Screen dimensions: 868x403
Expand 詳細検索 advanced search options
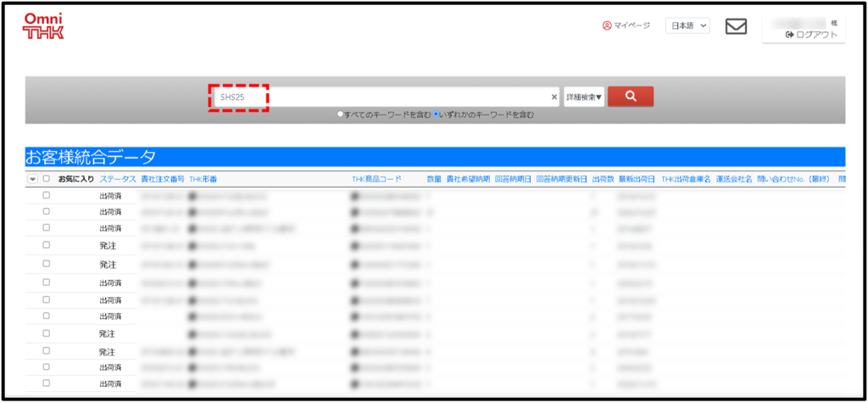coord(584,97)
